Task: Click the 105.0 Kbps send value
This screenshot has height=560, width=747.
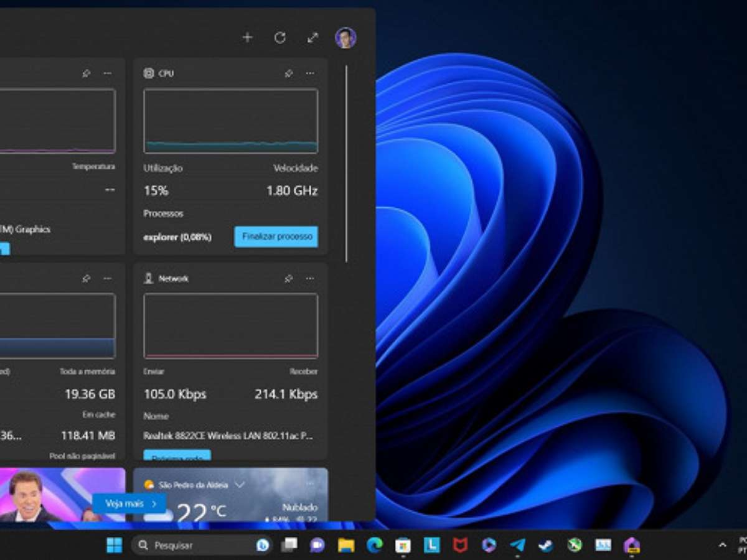Action: click(175, 394)
